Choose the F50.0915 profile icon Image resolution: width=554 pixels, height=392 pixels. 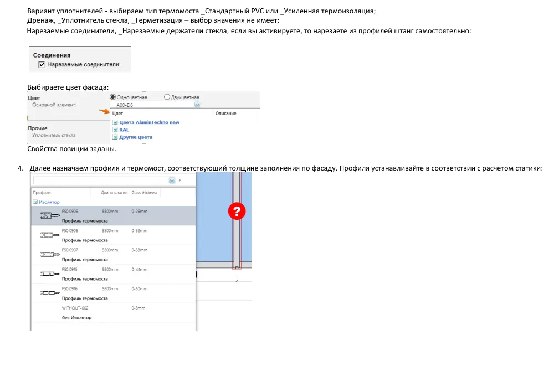coord(50,274)
